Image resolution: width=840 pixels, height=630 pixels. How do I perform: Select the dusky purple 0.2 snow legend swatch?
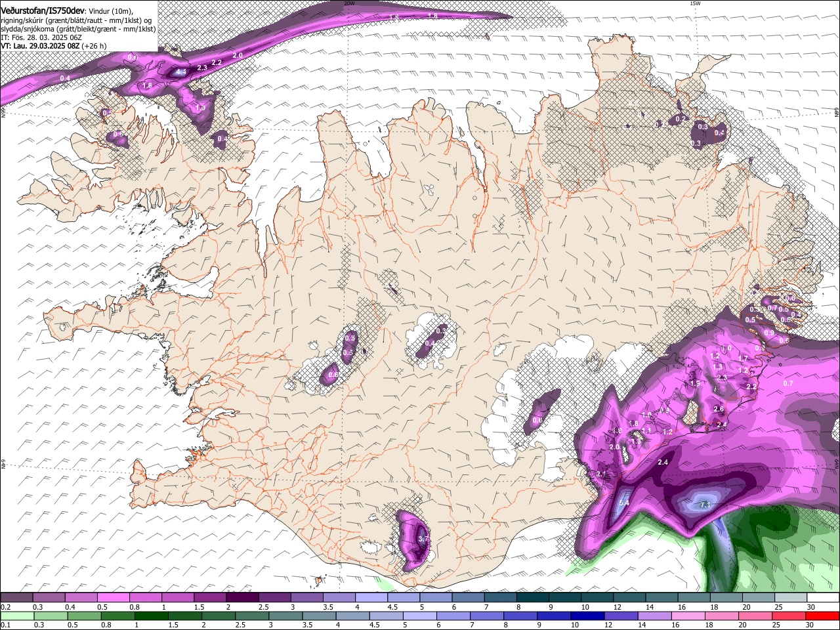coord(16,597)
